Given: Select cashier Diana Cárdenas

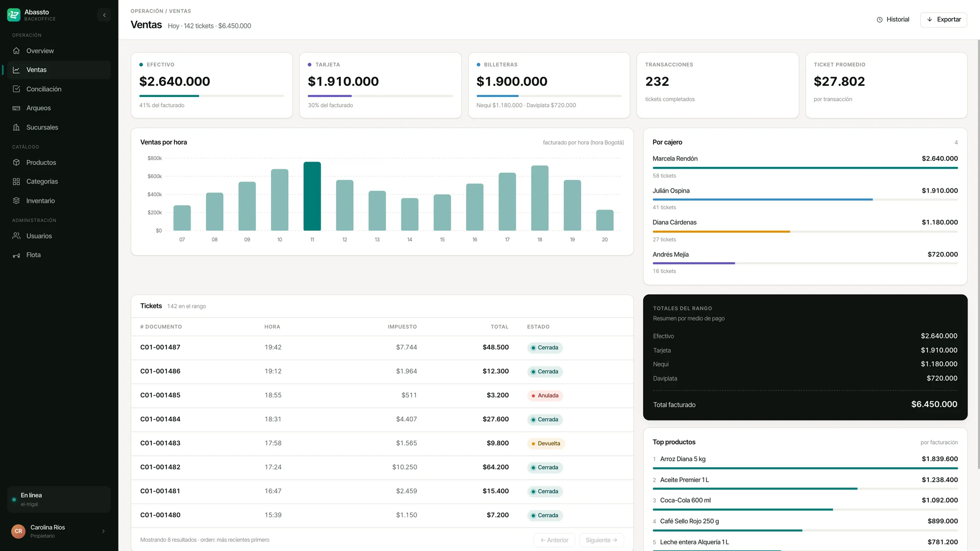Looking at the screenshot, I should pyautogui.click(x=805, y=230).
